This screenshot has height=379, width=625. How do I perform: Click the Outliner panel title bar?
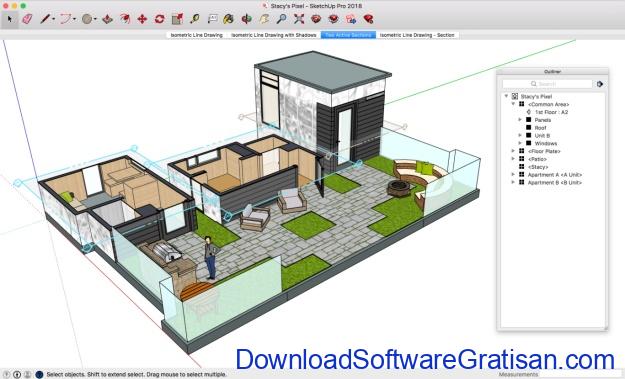point(552,72)
